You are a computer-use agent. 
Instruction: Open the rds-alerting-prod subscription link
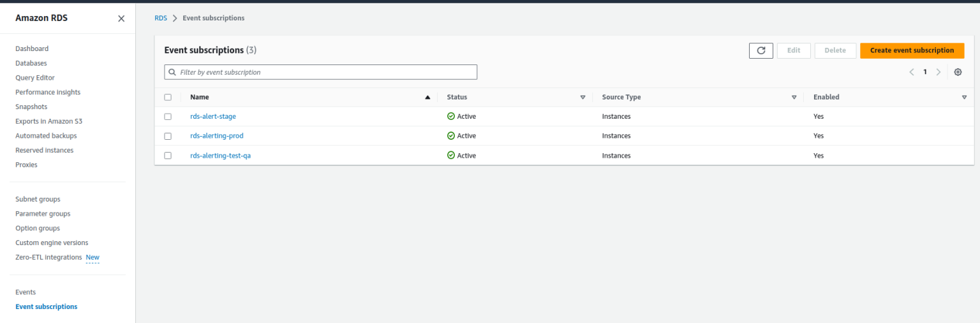coord(217,136)
